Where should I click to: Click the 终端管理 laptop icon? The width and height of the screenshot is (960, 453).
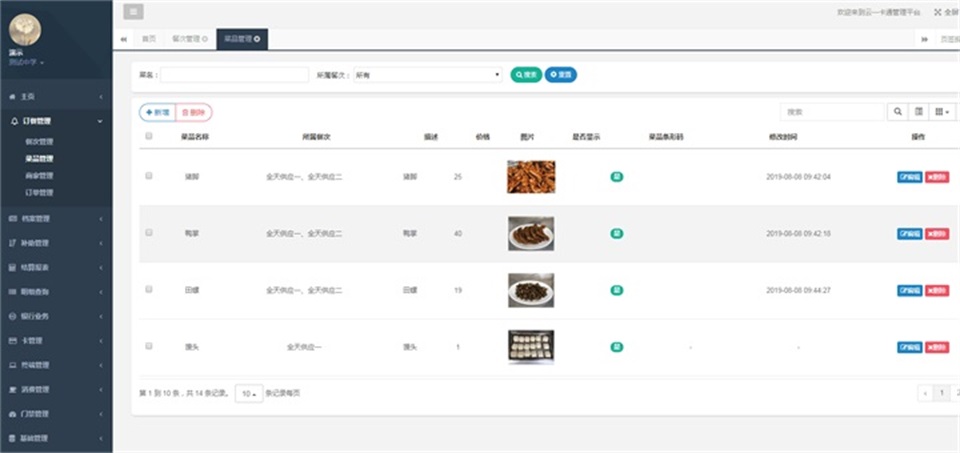13,365
